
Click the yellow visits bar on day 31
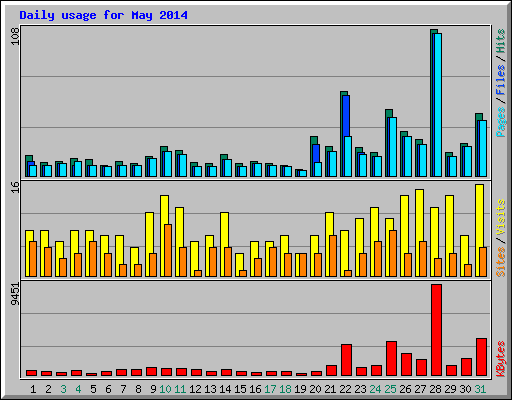point(479,215)
